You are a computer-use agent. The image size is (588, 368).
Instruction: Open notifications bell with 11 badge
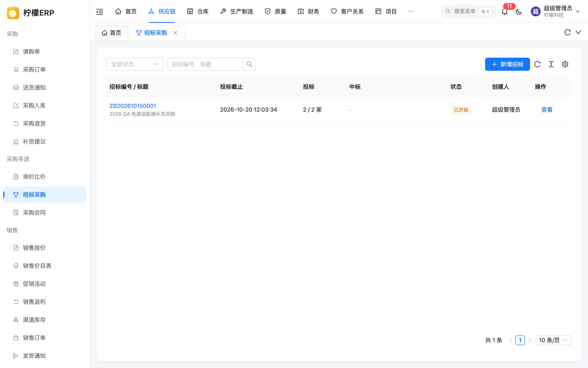[x=505, y=11]
